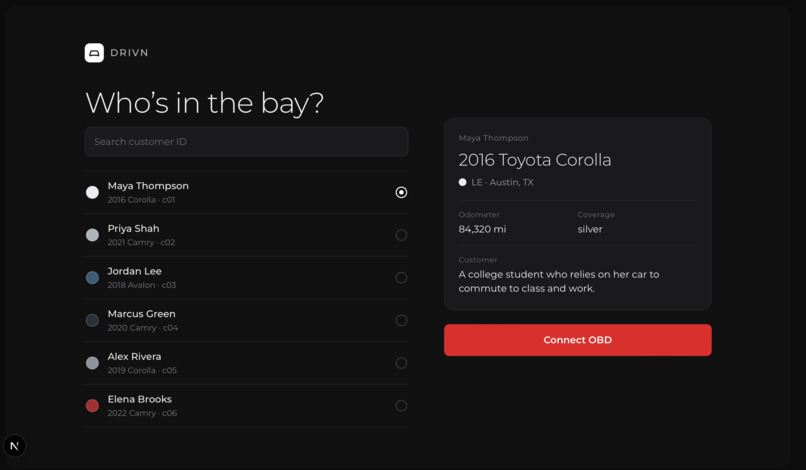Viewport: 806px width, 470px height.
Task: Click the 'silver' coverage value
Action: [x=590, y=229]
